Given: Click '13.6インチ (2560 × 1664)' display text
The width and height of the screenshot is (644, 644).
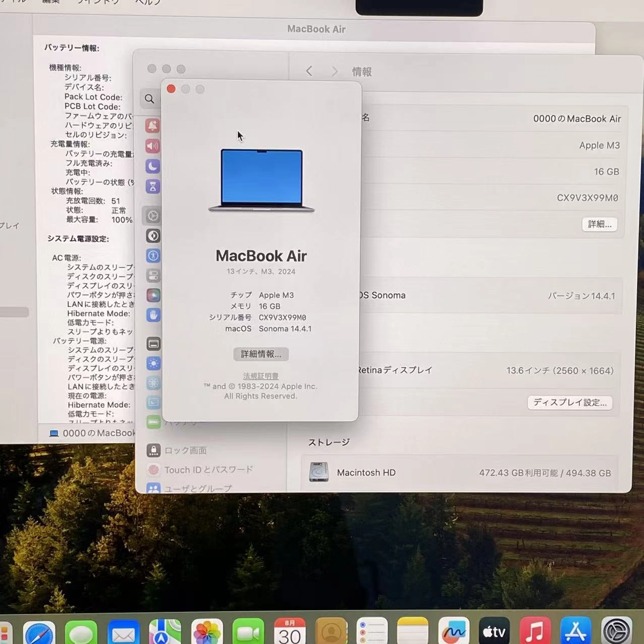Looking at the screenshot, I should coord(560,370).
